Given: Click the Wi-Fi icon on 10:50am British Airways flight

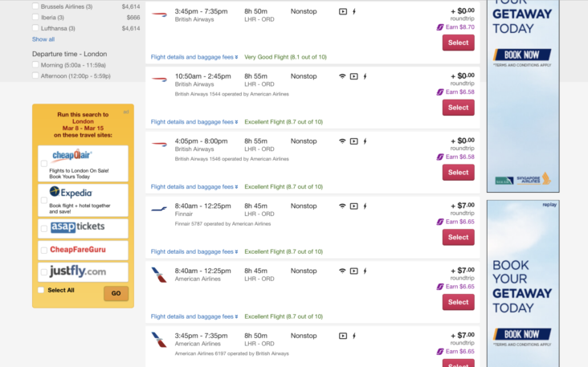Looking at the screenshot, I should click(342, 76).
